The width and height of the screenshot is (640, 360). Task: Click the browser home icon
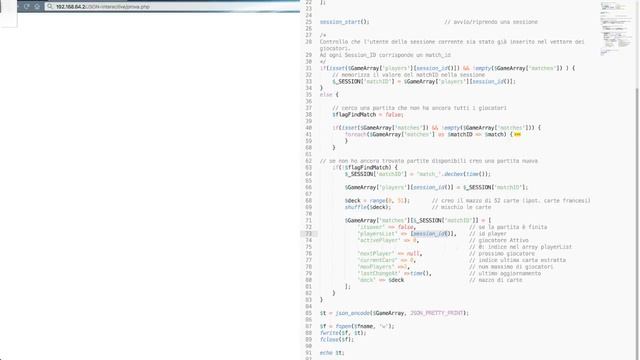coord(37,7)
